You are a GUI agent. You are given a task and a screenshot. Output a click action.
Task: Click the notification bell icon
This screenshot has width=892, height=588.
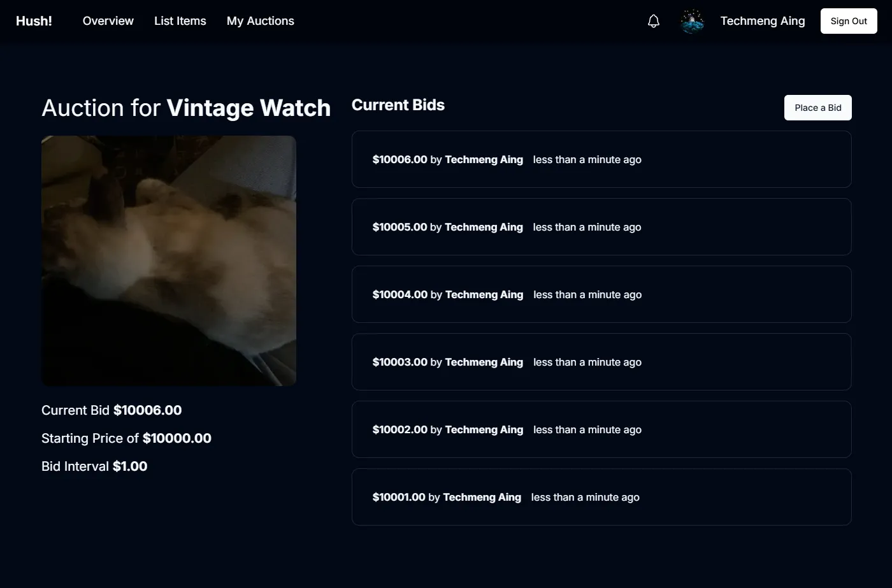[653, 21]
